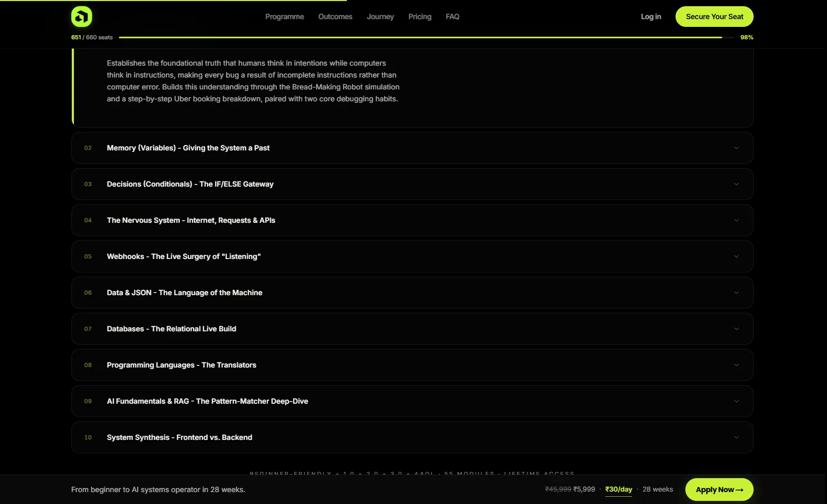827x504 pixels.
Task: Click the Log in link
Action: click(651, 17)
